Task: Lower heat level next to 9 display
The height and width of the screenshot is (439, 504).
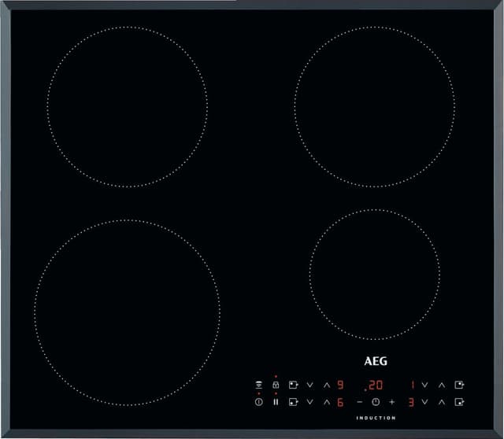Action: 309,385
